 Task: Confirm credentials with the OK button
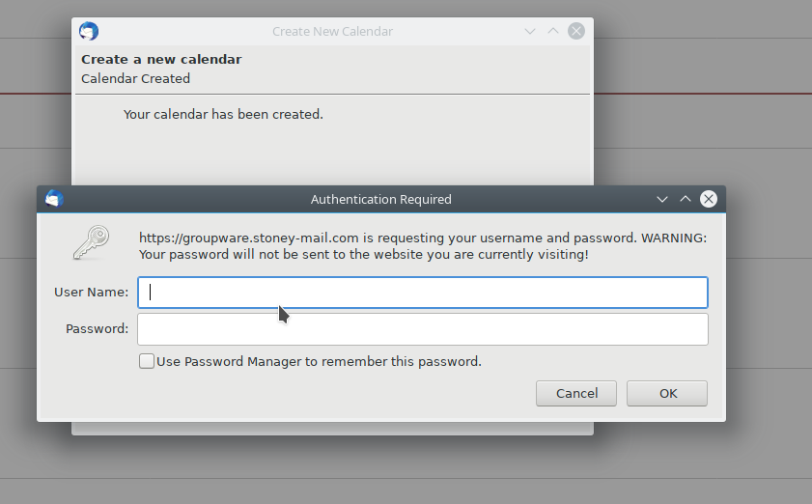[667, 393]
